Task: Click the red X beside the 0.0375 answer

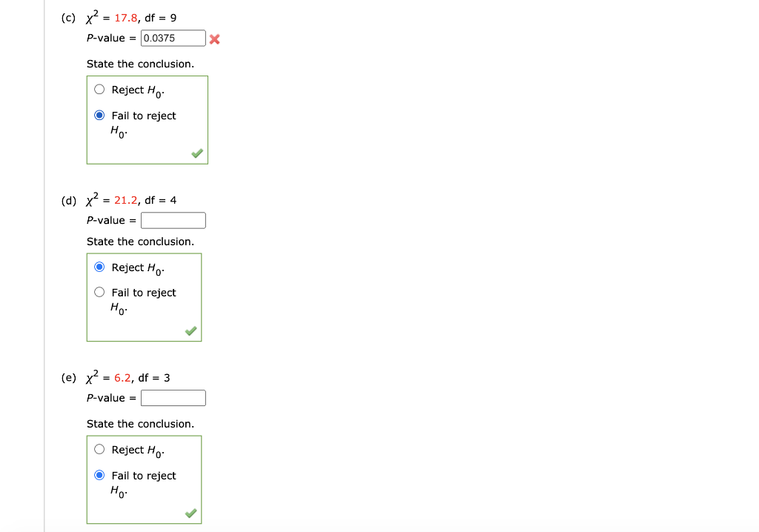Action: 213,38
